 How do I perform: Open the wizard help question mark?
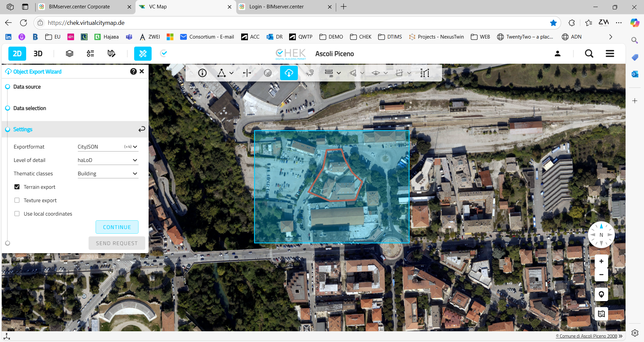point(133,71)
